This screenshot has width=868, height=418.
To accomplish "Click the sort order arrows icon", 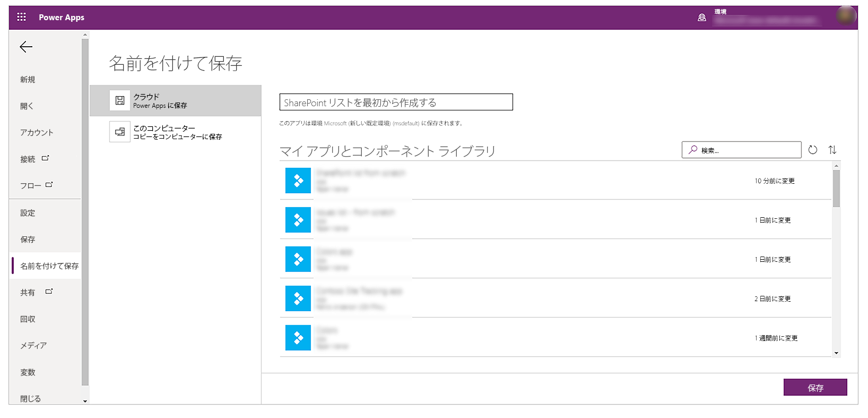I will click(x=832, y=150).
